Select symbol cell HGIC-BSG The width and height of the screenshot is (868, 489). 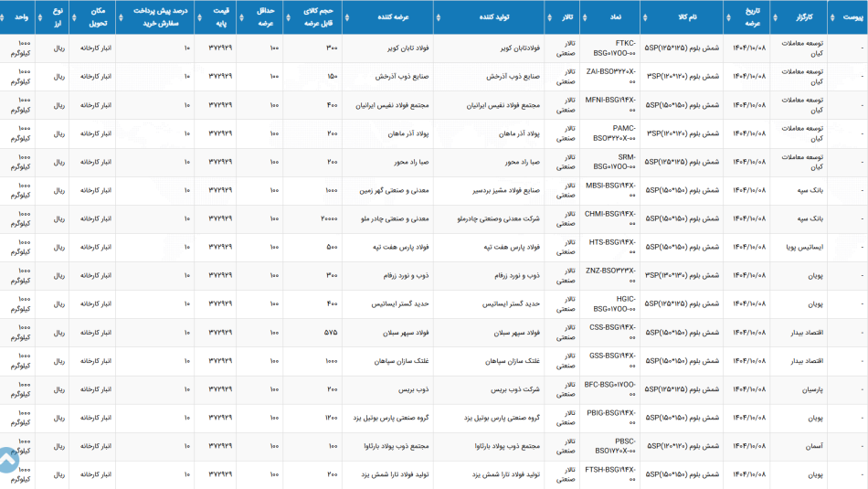(614, 304)
